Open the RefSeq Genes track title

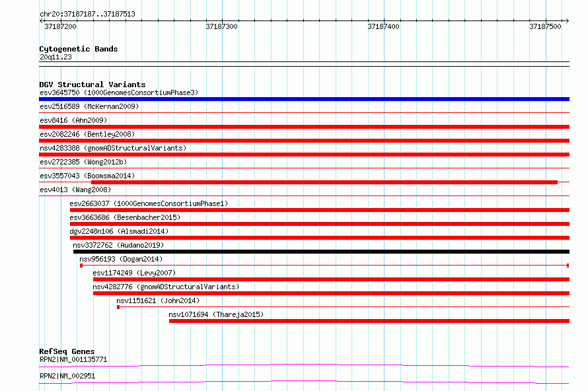(67, 351)
